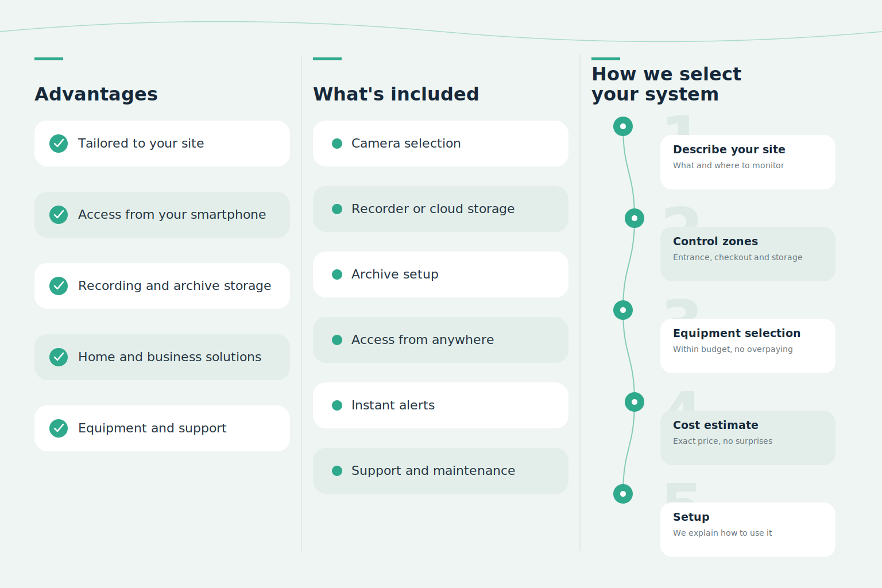Viewport: 882px width, 588px height.
Task: Click the green bullet beside Archive setup
Action: click(337, 274)
